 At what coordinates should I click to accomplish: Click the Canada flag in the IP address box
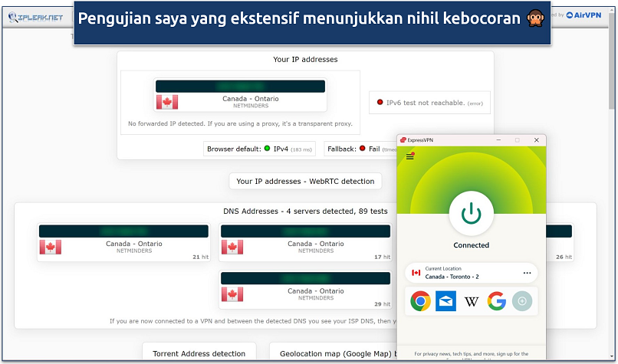click(167, 102)
